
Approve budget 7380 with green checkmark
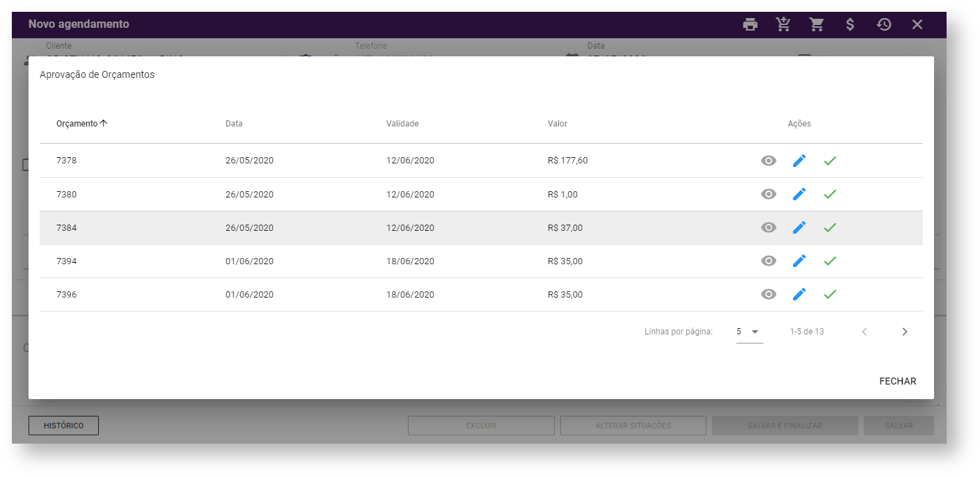coord(830,194)
